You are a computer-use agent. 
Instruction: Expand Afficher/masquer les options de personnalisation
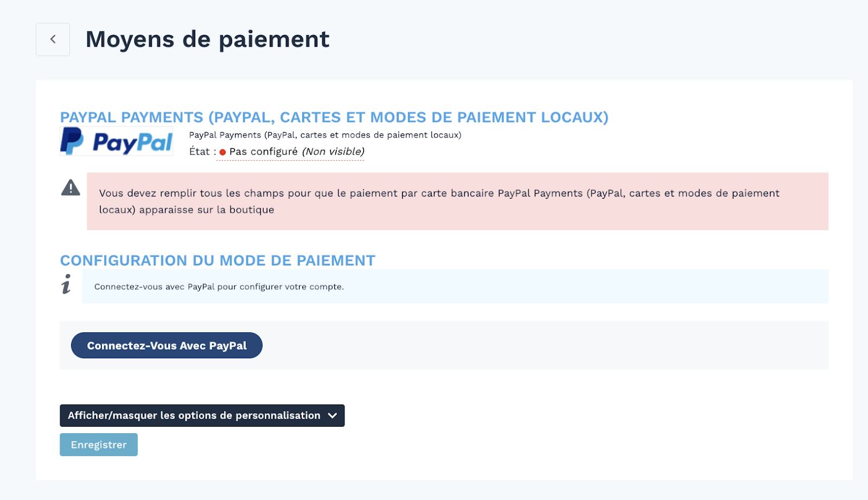(x=202, y=415)
